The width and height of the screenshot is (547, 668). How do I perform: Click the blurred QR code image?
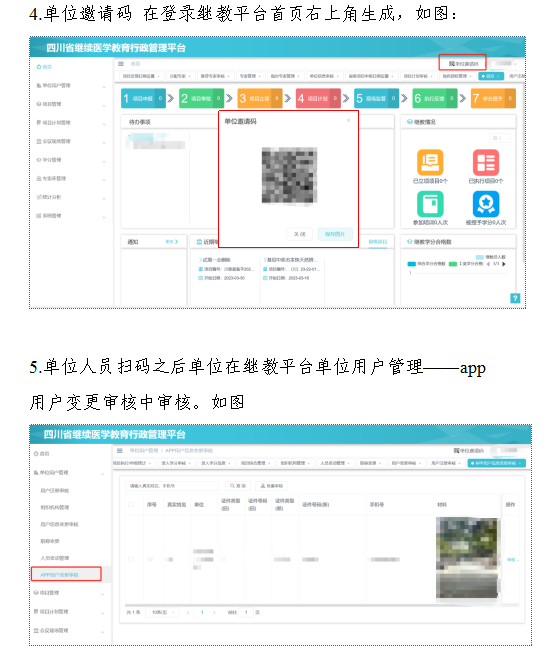click(x=289, y=175)
